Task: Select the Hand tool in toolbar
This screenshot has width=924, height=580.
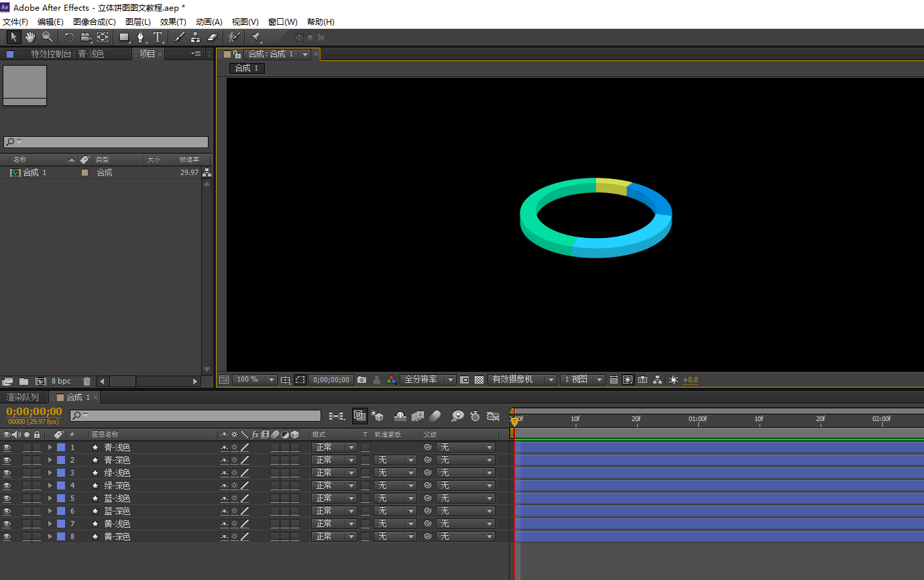Action: pos(30,37)
